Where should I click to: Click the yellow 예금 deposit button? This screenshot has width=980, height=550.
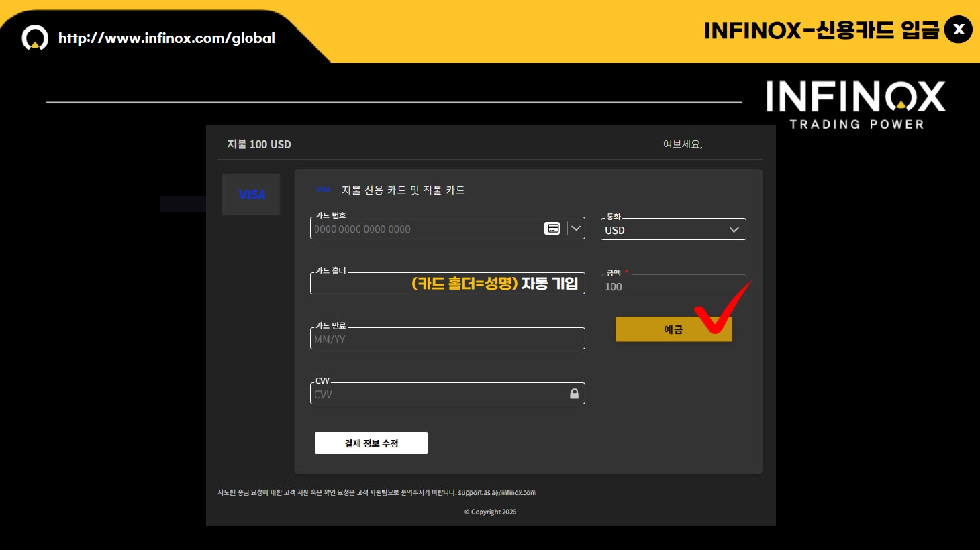click(673, 329)
